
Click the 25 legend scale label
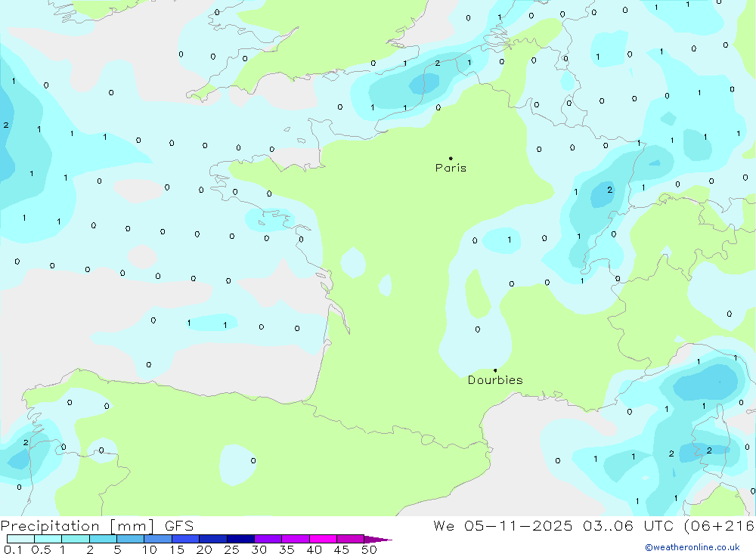tap(231, 549)
